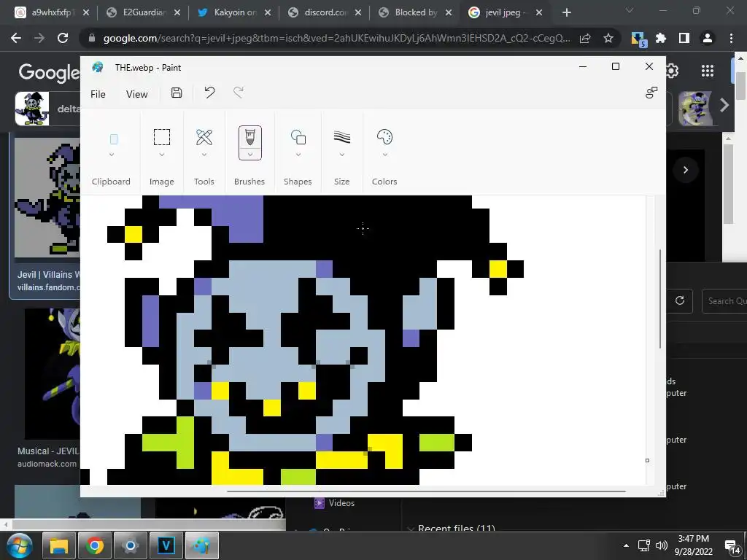Open the File menu in Paint
This screenshot has height=560, width=747.
[98, 94]
